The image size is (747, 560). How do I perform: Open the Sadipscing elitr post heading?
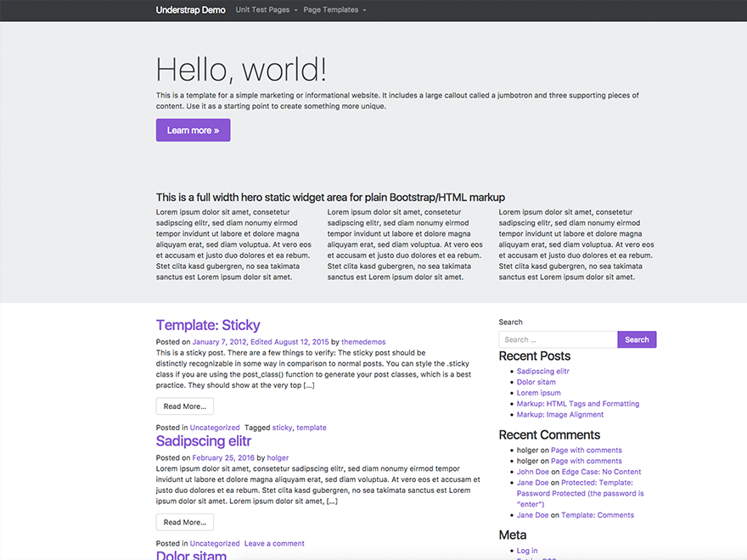coord(203,441)
